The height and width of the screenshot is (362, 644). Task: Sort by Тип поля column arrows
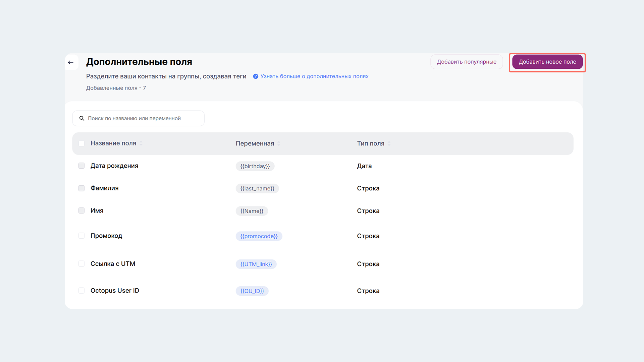coord(389,143)
